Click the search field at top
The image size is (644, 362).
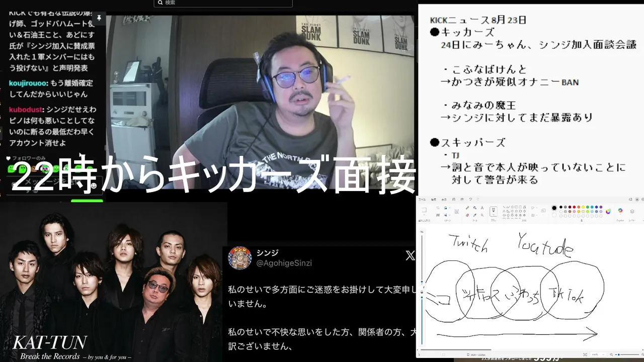[223, 3]
